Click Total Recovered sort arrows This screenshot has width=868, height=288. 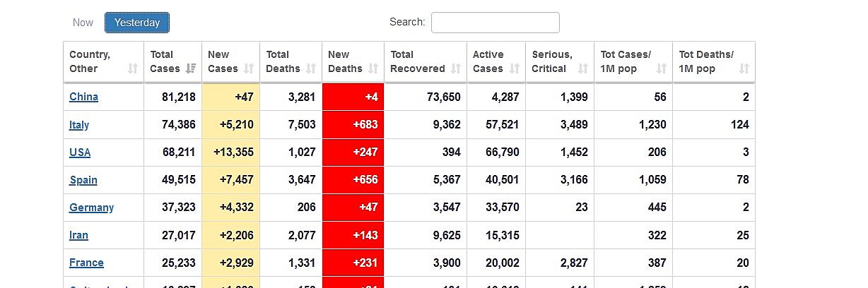456,68
